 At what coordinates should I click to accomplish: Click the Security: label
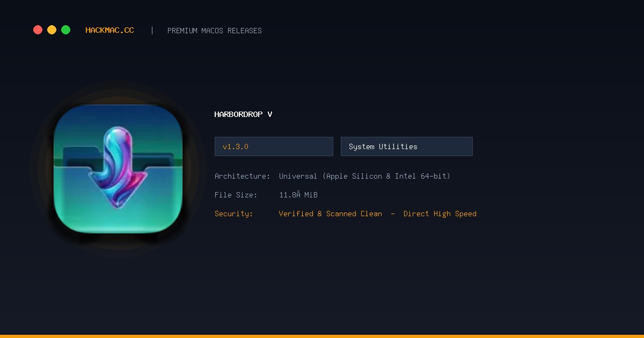click(234, 214)
